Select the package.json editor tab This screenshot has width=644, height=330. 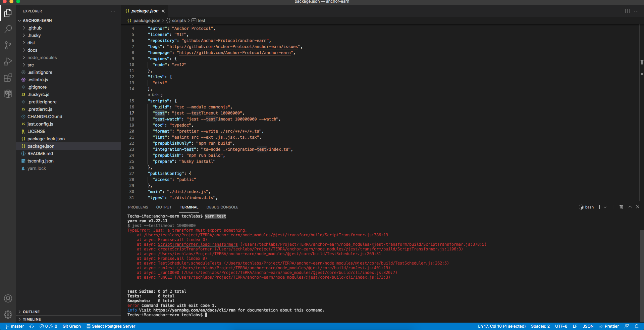(145, 11)
